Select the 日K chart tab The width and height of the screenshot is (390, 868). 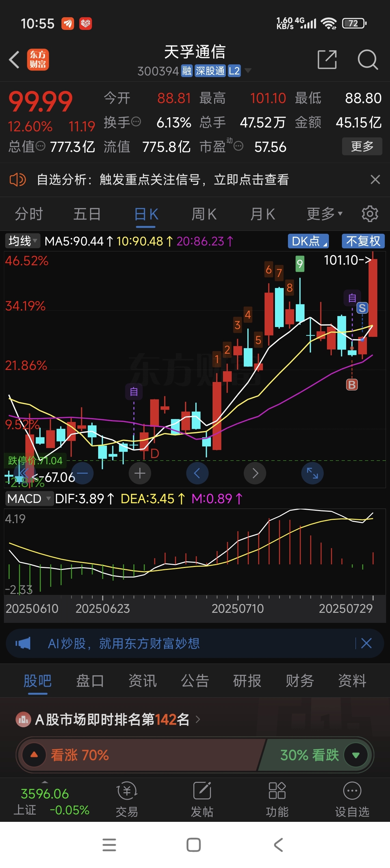[146, 214]
